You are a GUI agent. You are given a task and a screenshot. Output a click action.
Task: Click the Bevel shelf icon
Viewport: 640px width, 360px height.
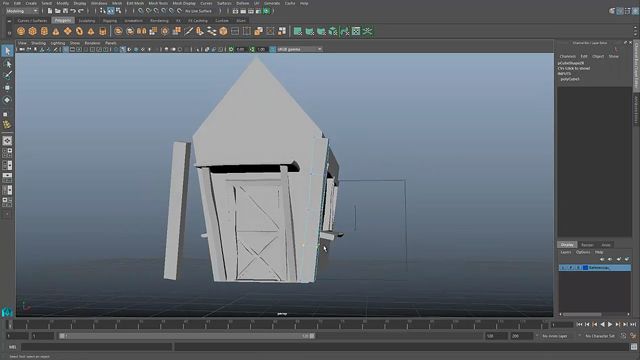tap(223, 31)
